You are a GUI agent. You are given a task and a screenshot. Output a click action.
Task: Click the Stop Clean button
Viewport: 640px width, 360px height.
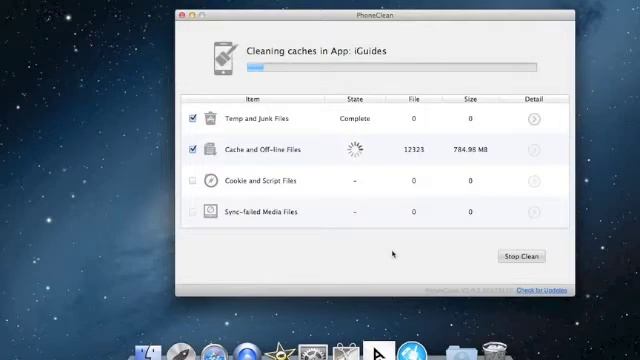(522, 256)
